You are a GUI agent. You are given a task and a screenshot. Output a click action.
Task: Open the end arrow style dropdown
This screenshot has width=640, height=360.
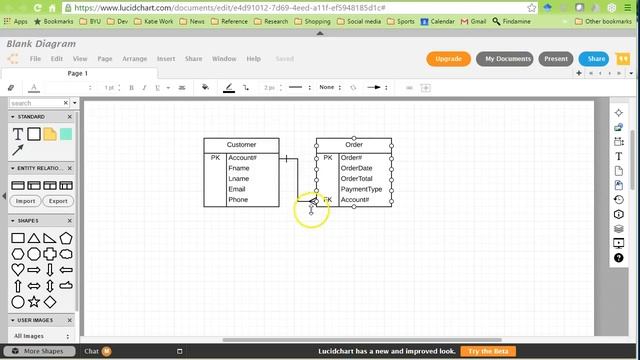point(377,87)
